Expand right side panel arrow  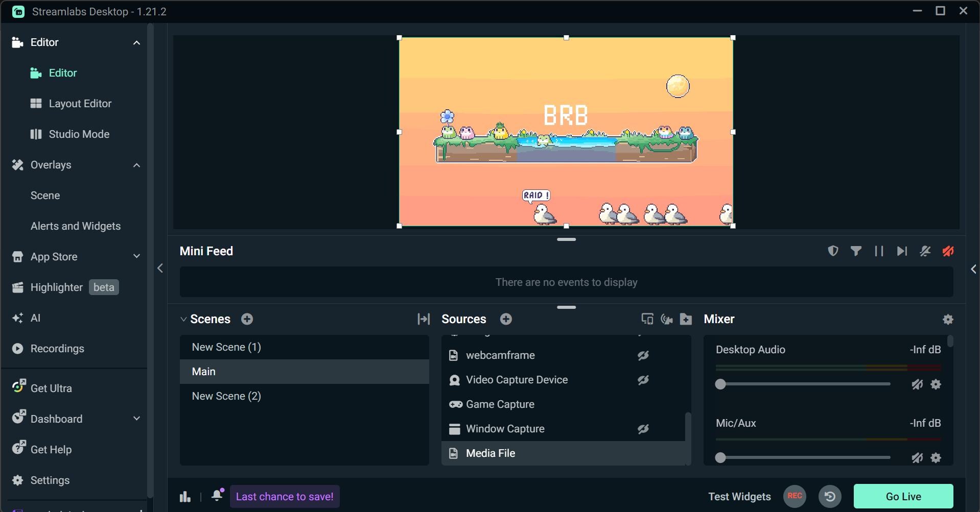(x=973, y=269)
